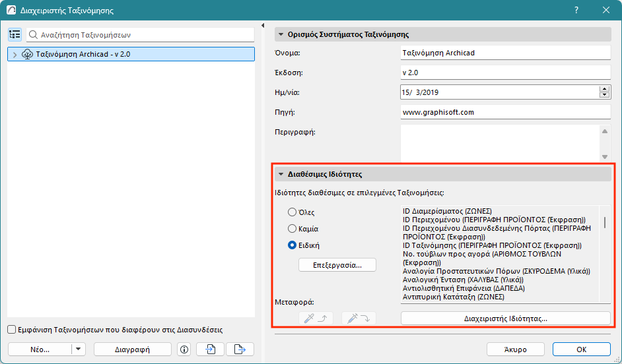The image size is (622, 364).
Task: Click ID Ταξινόμησης list entry
Action: click(492, 245)
